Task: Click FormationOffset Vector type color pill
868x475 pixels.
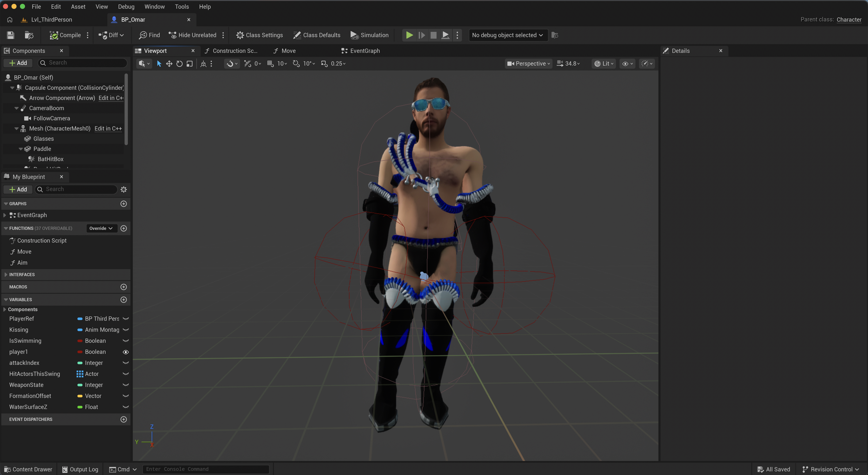Action: click(80, 396)
